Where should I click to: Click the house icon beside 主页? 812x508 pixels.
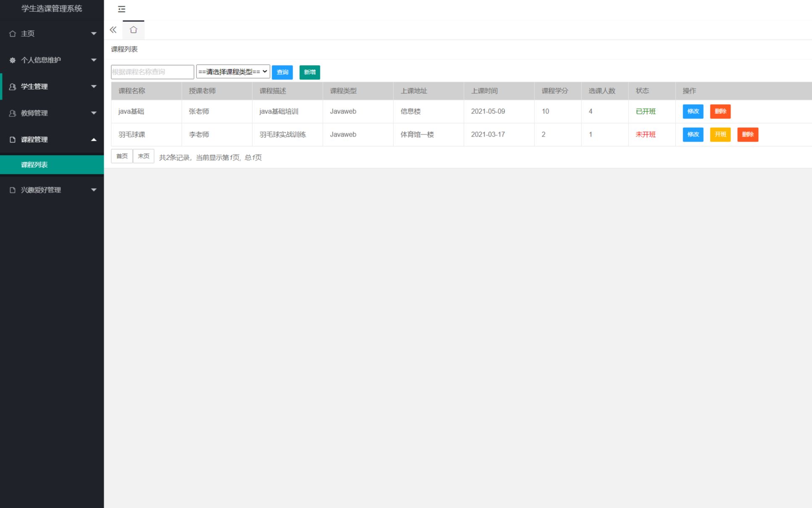click(13, 34)
